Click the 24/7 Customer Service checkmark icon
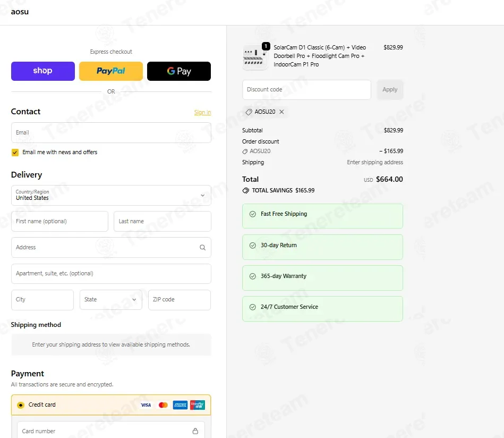Image resolution: width=504 pixels, height=438 pixels. pos(253,307)
